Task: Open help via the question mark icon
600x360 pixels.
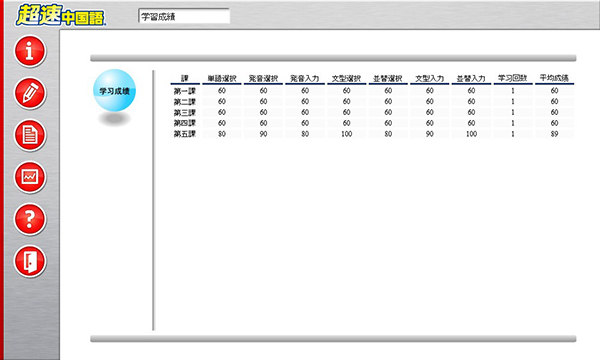Action: 30,219
